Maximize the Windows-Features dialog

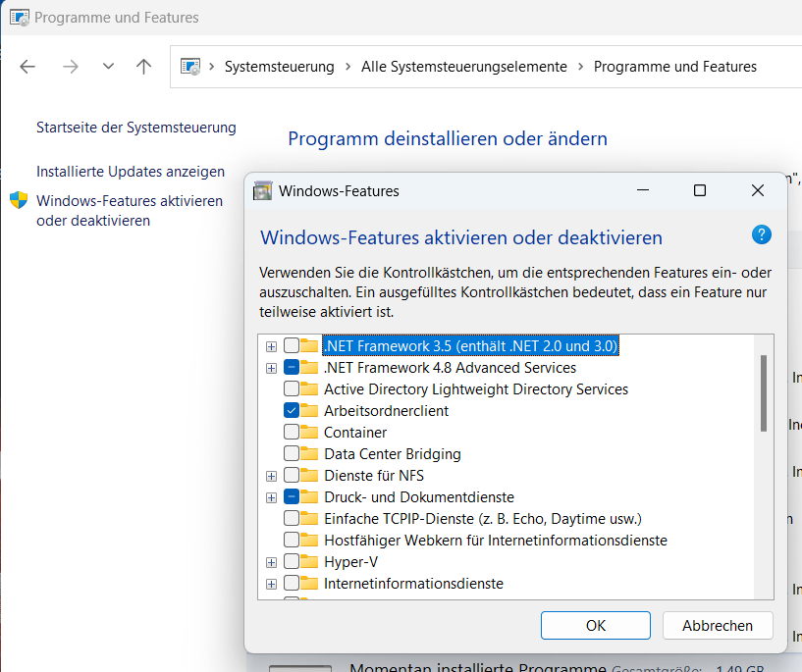pyautogui.click(x=700, y=190)
